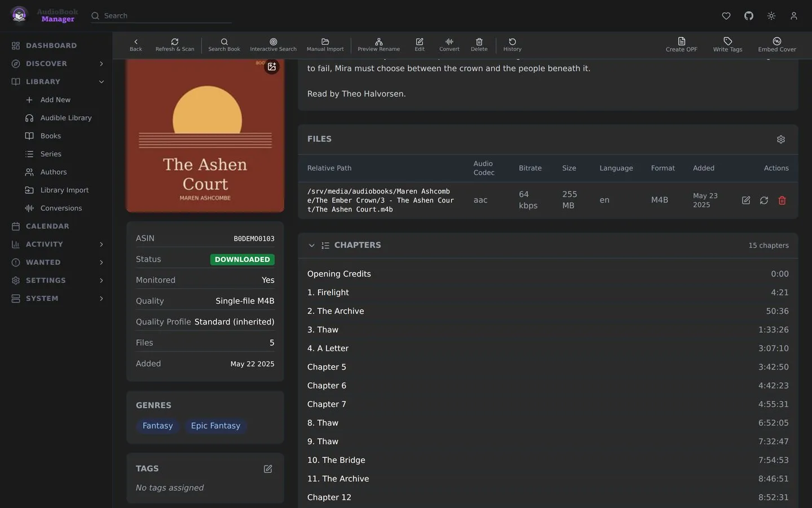The width and height of the screenshot is (812, 508).
Task: Expand the Activity sidebar menu
Action: 101,244
